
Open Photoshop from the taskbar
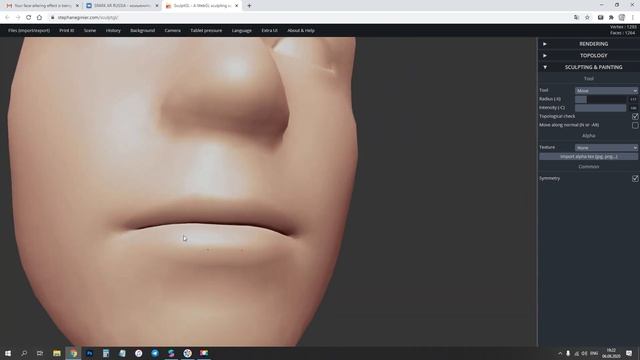point(89,353)
